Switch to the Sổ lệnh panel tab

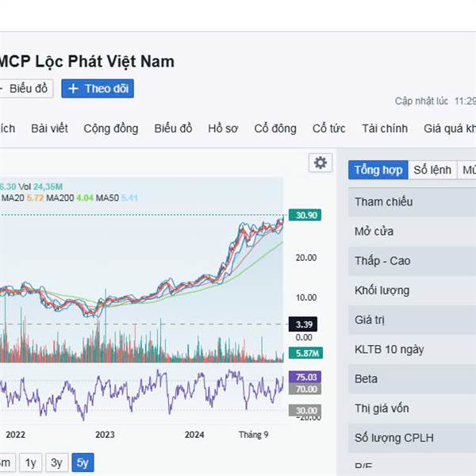432,170
